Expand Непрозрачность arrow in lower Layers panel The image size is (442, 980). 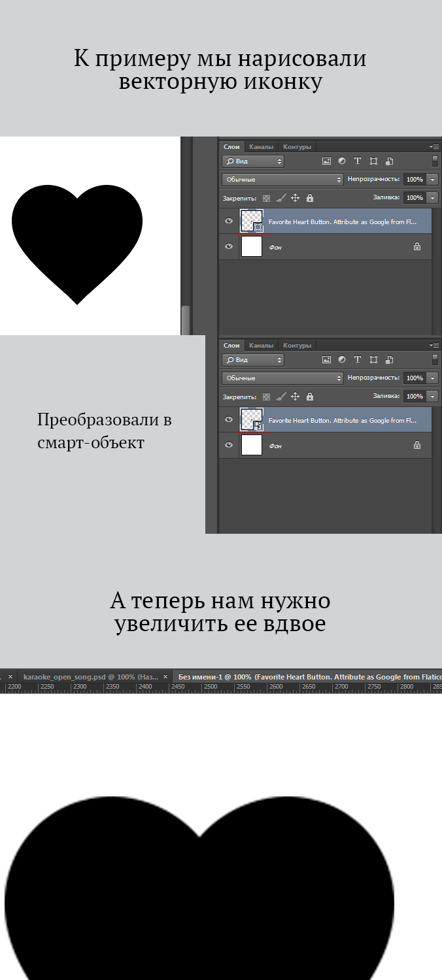433,378
